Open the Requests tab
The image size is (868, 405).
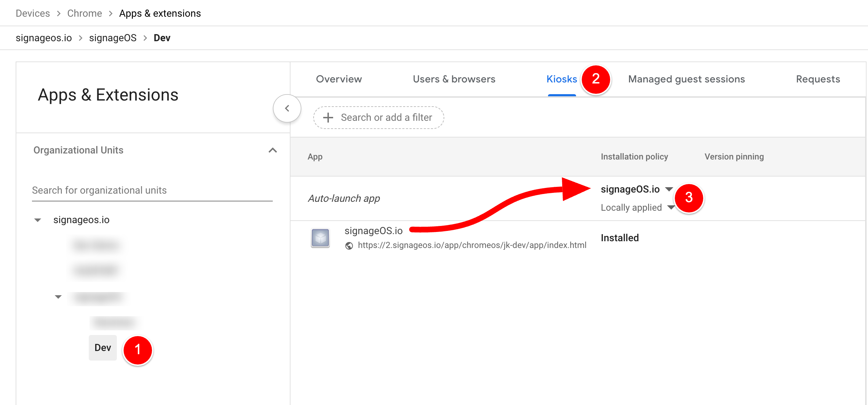coord(818,79)
